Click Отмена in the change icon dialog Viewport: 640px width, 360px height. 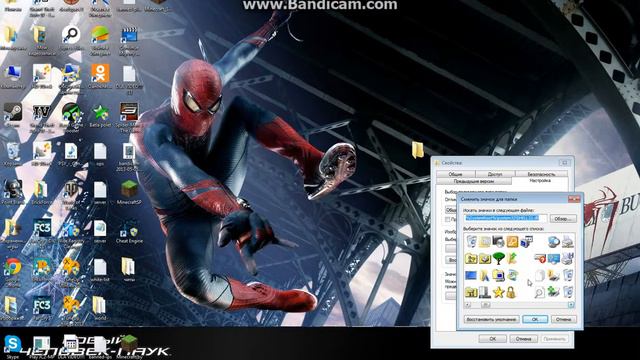[x=564, y=319]
